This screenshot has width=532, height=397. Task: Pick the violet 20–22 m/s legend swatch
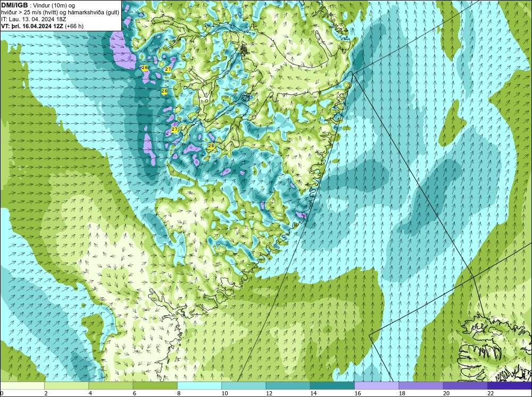click(465, 385)
